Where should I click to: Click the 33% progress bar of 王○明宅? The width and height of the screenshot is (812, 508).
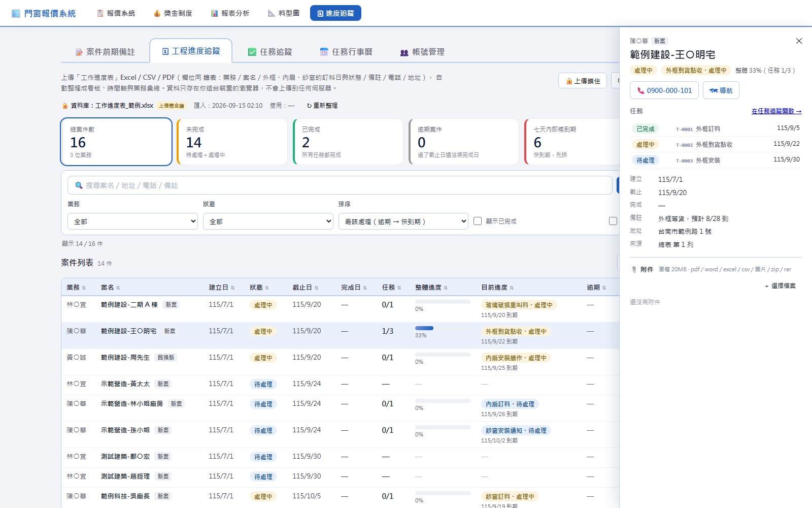click(443, 328)
